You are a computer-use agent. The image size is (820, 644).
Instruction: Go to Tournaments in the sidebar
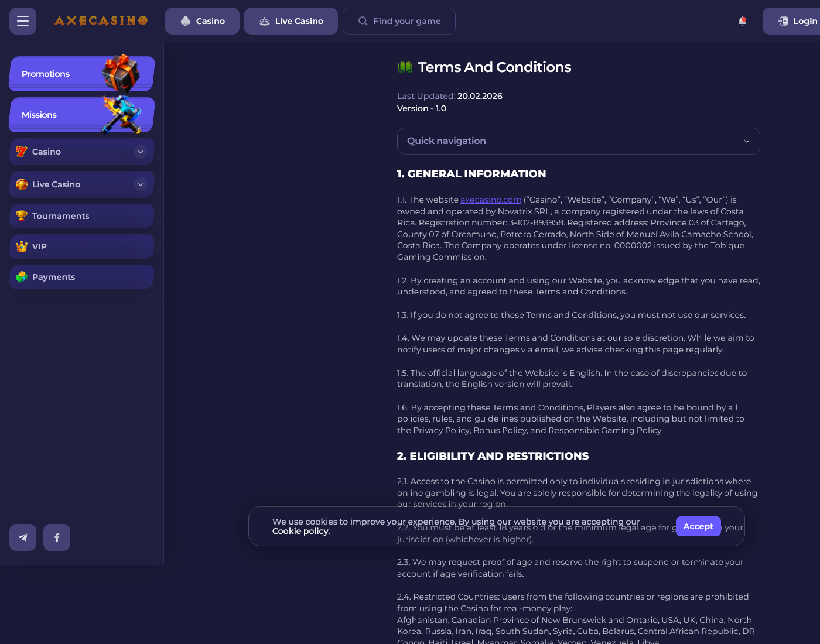[81, 216]
